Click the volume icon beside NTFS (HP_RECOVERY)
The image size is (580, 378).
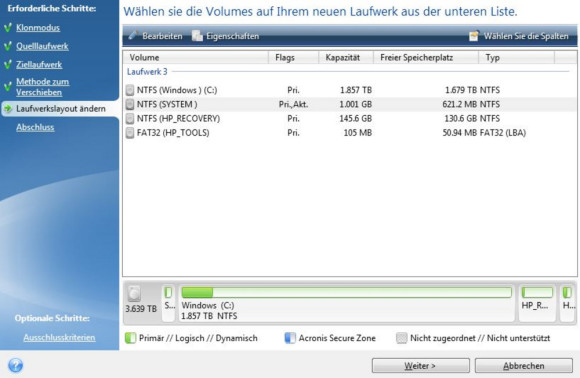point(130,118)
